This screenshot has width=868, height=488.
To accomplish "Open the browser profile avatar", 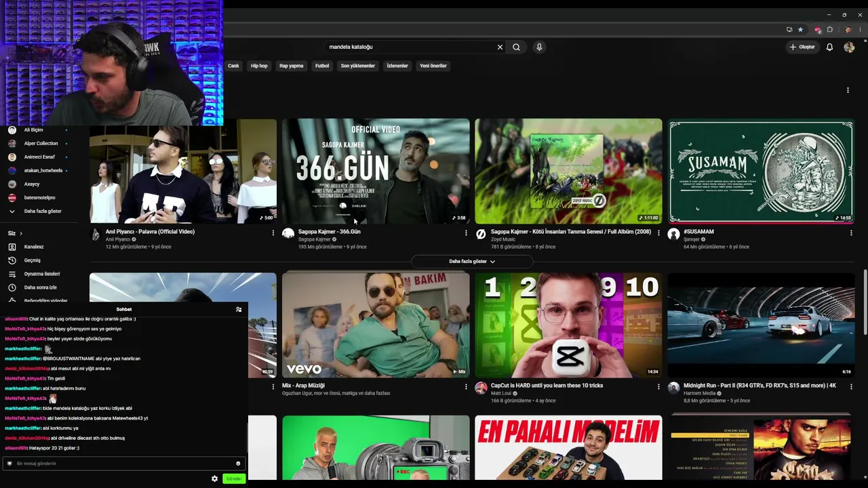I will pos(848,30).
